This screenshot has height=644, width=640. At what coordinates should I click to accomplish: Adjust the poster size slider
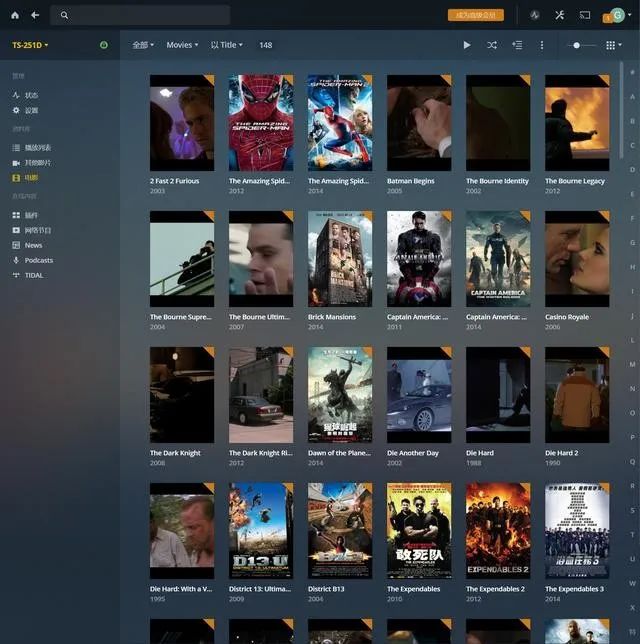click(x=582, y=45)
